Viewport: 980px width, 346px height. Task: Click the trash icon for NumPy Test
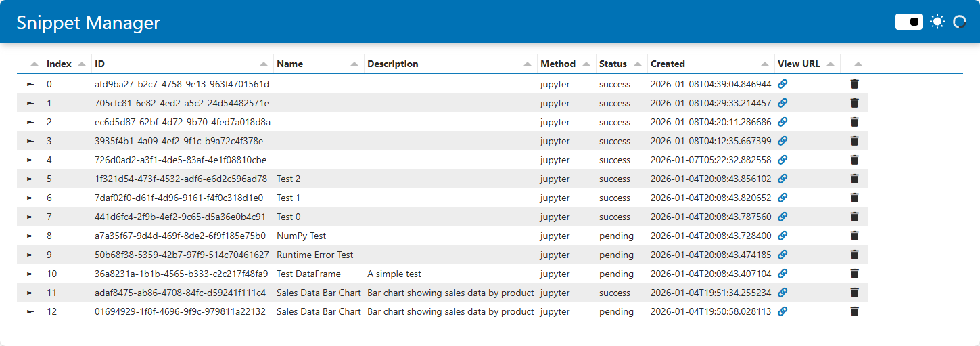click(854, 236)
